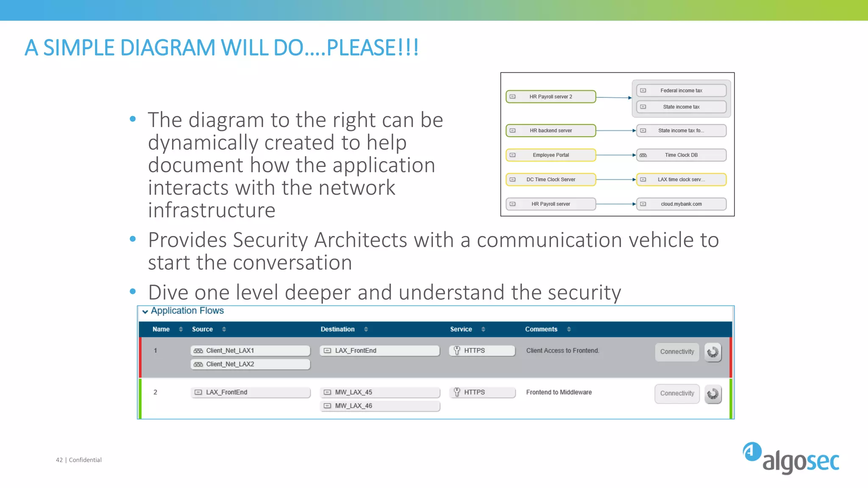
Task: Click icon on bottom HR Payroll server node
Action: tap(512, 204)
